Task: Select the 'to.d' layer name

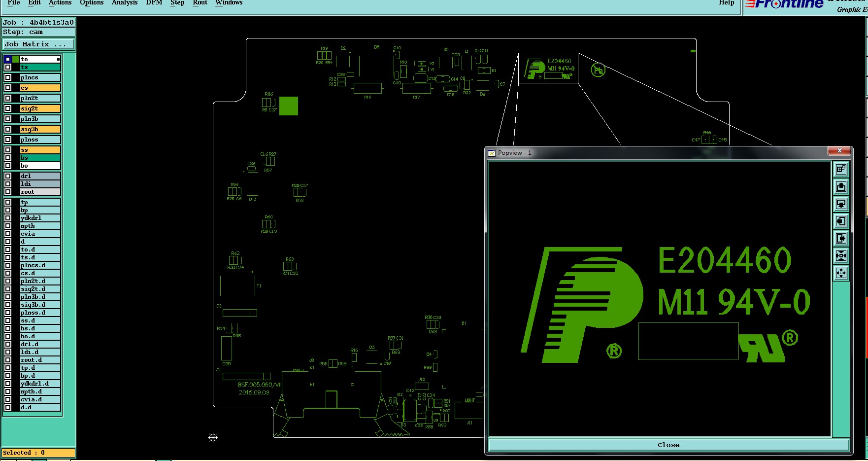Action: point(40,249)
